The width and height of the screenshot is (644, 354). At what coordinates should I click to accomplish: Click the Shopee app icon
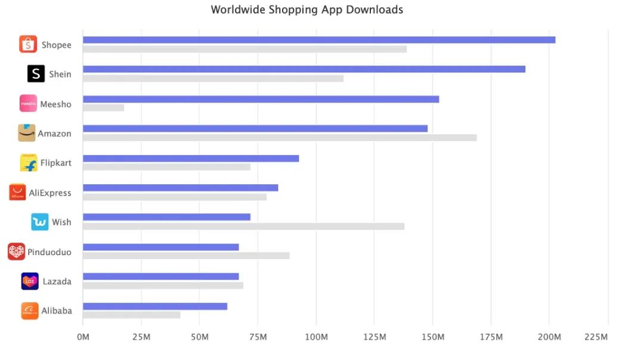(x=28, y=44)
